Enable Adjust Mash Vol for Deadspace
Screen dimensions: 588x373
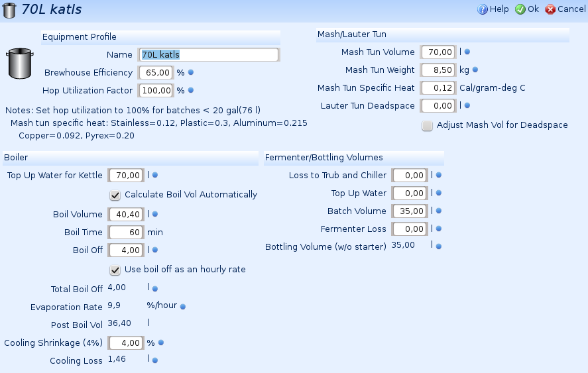(x=428, y=125)
